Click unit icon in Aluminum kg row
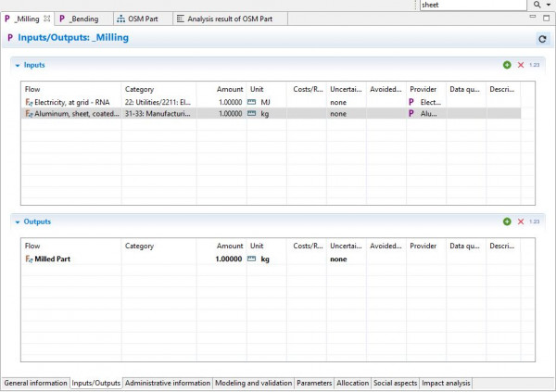 coord(251,113)
